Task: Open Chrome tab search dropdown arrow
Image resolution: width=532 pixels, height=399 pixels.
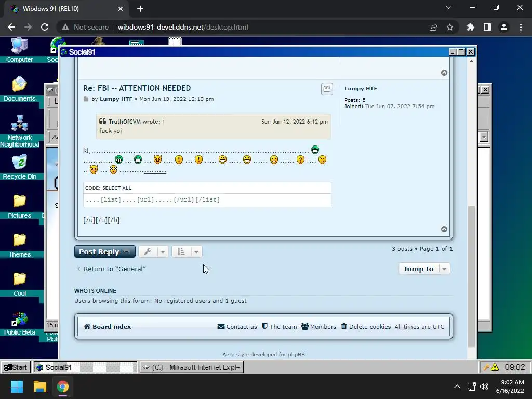Action: [x=448, y=7]
